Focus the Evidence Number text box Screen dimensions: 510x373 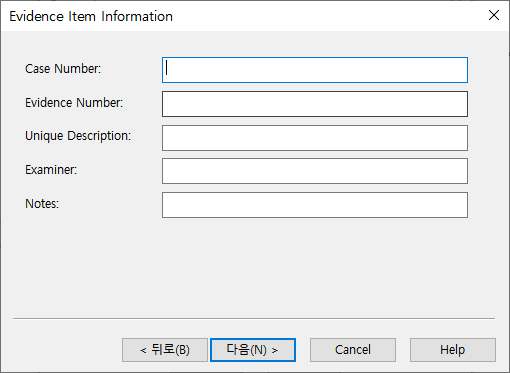pos(315,104)
